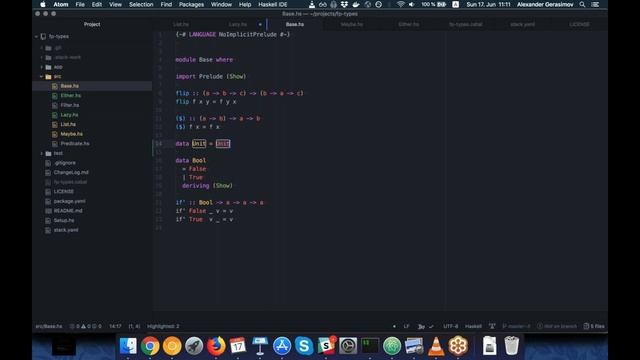Click the Dropbox menu bar icon

tap(344, 4)
